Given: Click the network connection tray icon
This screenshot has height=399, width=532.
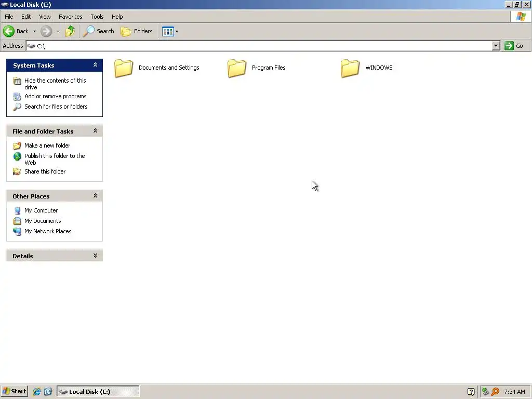Looking at the screenshot, I should 485,392.
